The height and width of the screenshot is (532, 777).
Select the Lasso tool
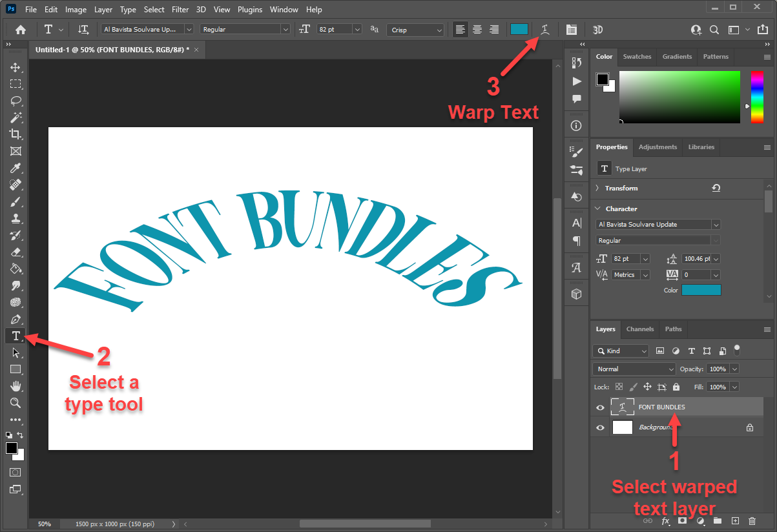pos(16,101)
